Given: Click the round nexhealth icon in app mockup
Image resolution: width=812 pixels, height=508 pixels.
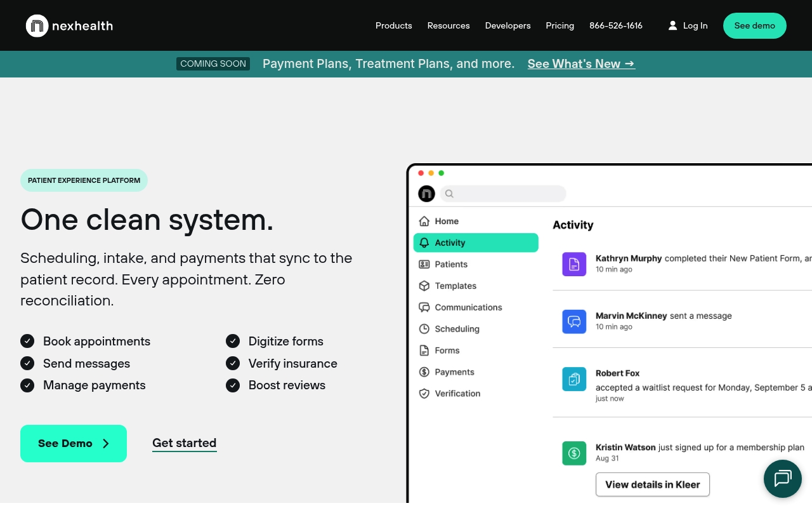Looking at the screenshot, I should tap(426, 194).
